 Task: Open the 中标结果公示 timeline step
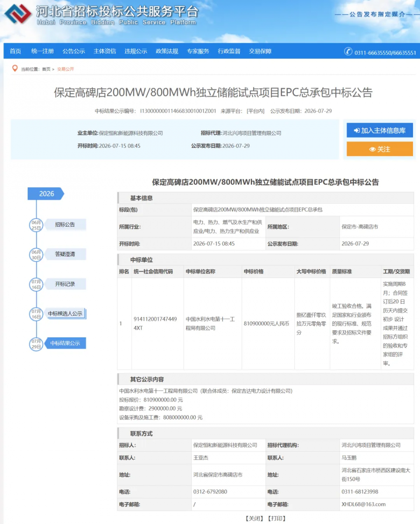65,343
